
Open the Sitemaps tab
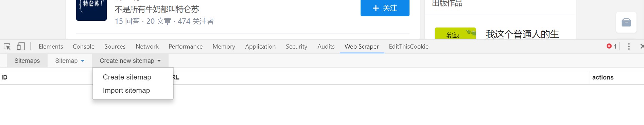(x=27, y=61)
